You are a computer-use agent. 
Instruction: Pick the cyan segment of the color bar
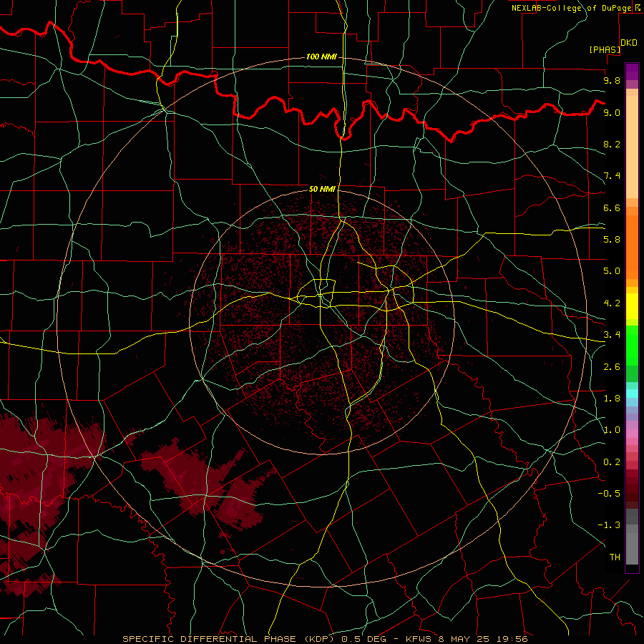pos(632,394)
